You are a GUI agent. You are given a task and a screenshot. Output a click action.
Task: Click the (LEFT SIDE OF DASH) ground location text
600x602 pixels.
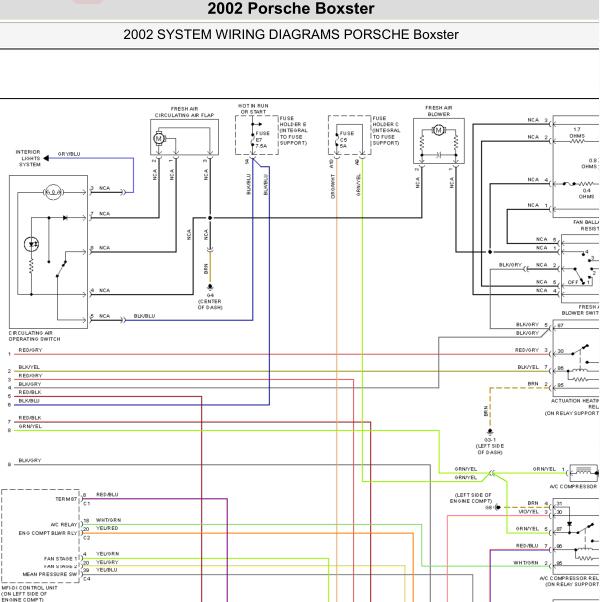490,449
